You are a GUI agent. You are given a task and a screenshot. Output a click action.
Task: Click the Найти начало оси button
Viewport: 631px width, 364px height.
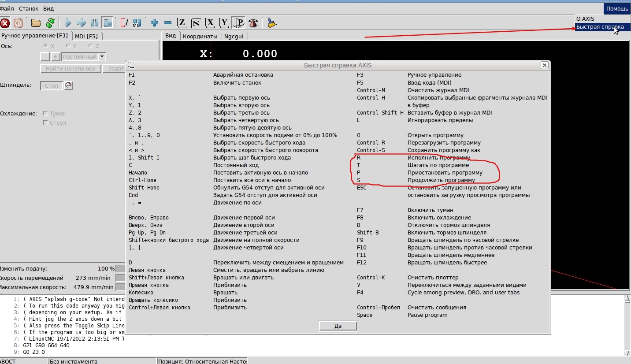[71, 69]
